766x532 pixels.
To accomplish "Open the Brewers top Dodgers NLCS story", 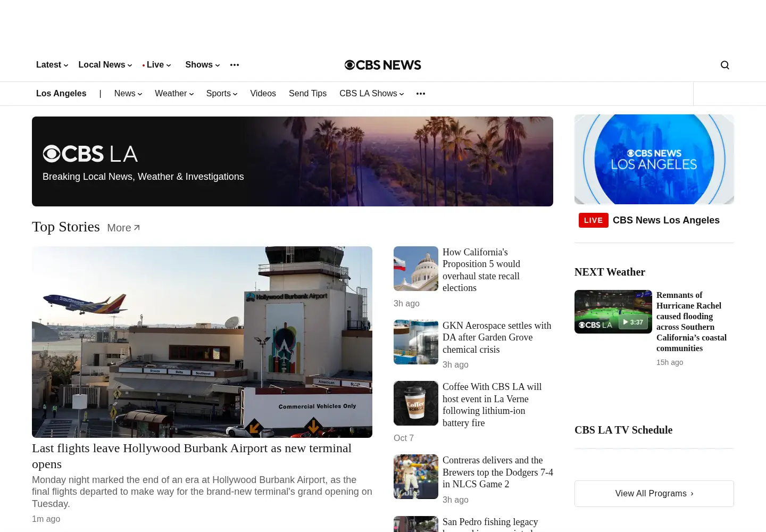I will 498,472.
